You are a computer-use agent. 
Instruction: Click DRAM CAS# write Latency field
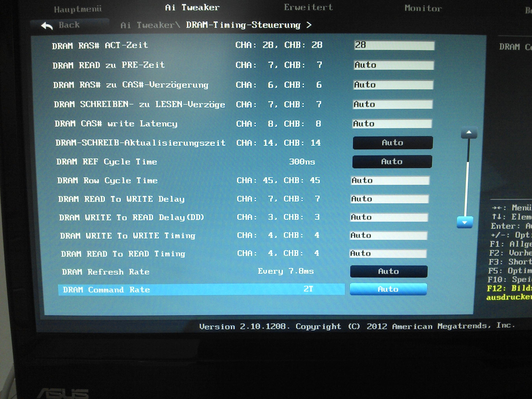(392, 124)
